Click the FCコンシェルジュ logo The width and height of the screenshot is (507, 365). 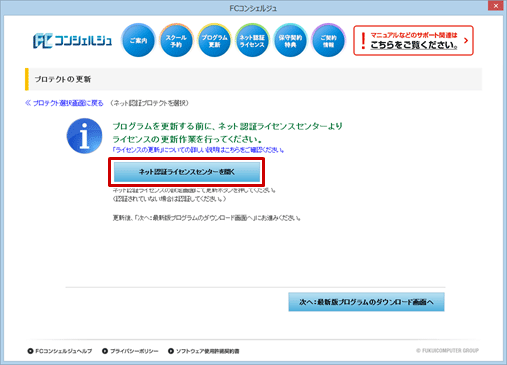tap(72, 41)
